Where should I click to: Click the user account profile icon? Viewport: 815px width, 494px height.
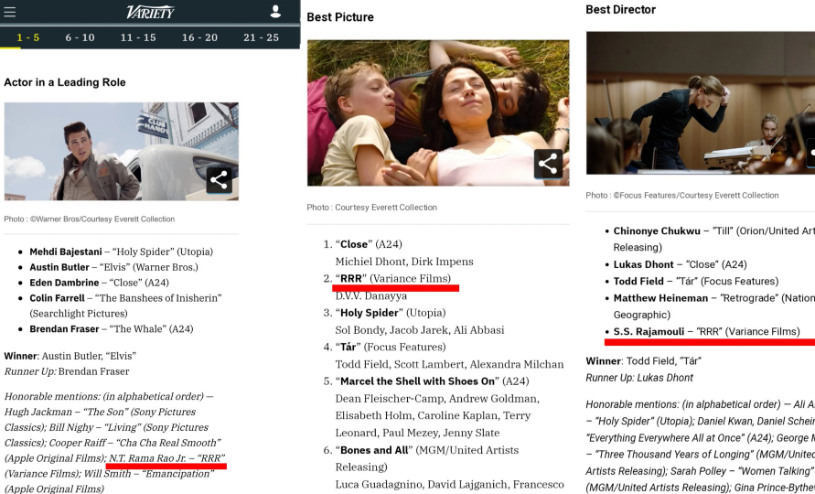click(x=276, y=12)
